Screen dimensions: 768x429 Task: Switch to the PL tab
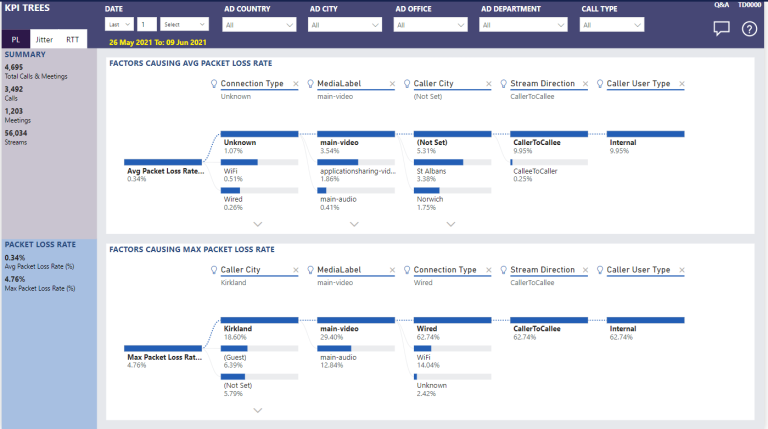[x=16, y=40]
